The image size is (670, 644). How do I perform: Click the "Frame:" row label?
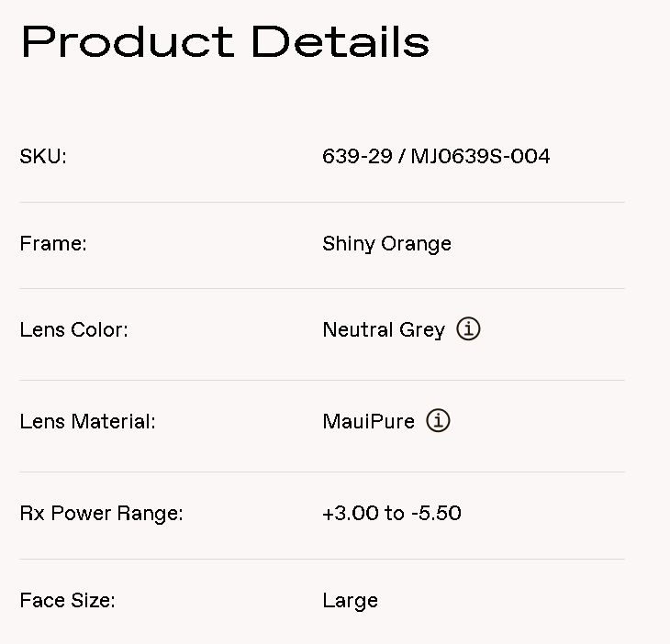coord(53,244)
